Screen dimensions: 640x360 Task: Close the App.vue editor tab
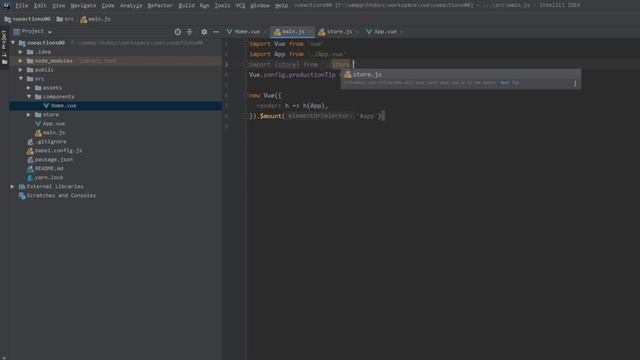tap(401, 32)
